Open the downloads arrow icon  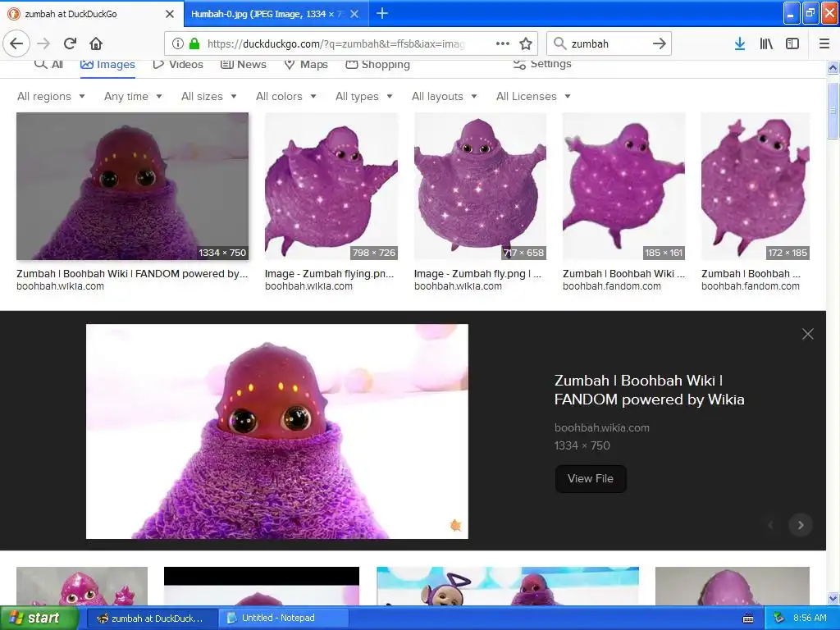click(x=740, y=43)
